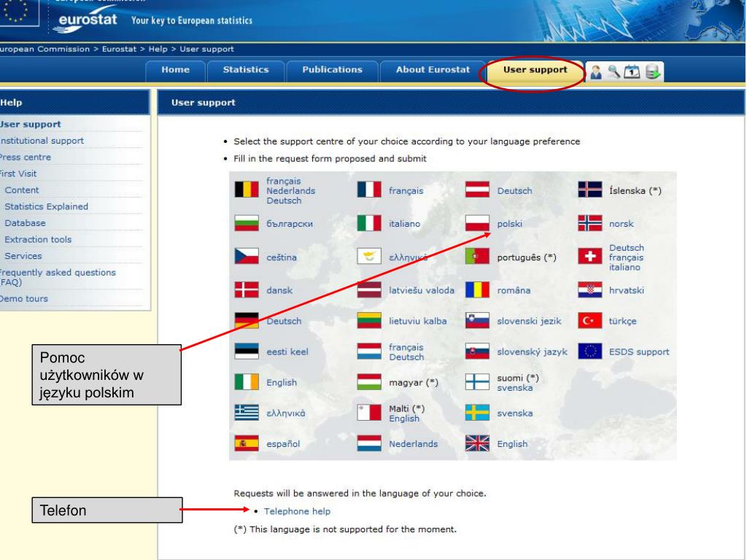Click the EU flag beside ESDS support
747x560 pixels.
(x=589, y=351)
